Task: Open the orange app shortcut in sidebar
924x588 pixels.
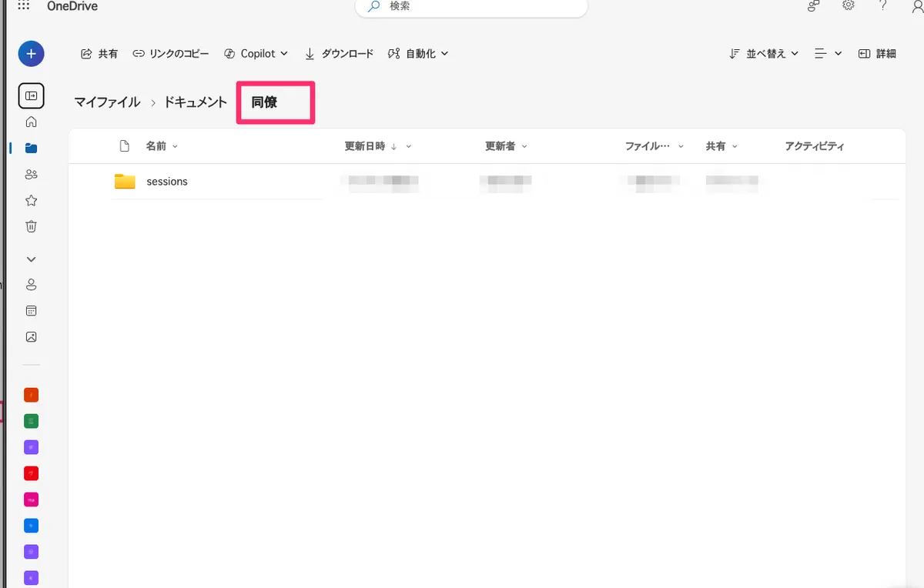Action: click(31, 395)
